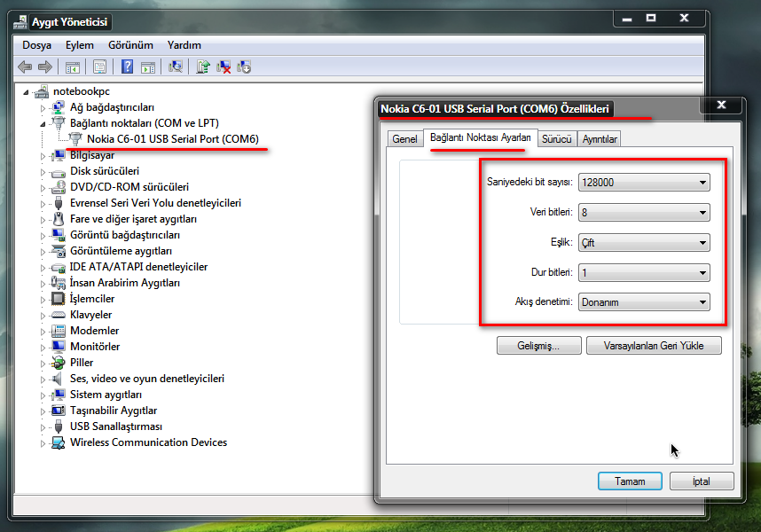Toggle the console tree pane toolbar icon
761x532 pixels.
click(x=73, y=66)
